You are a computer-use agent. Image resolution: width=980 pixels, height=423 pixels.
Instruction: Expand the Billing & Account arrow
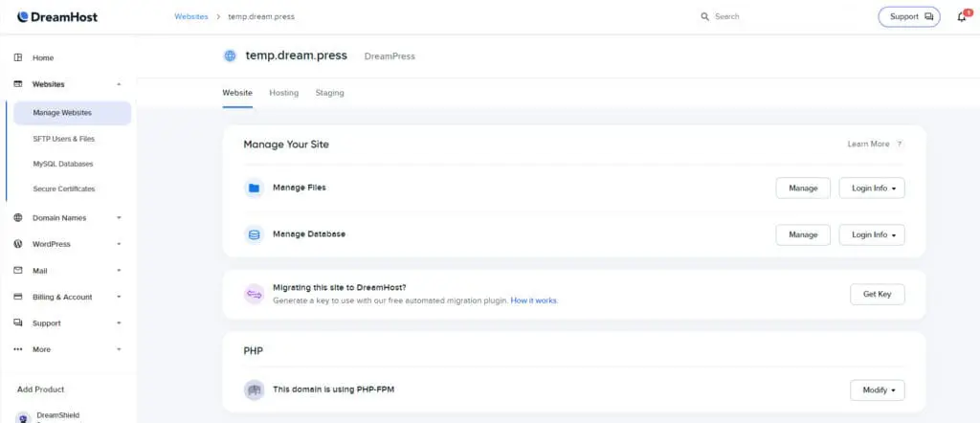[119, 297]
